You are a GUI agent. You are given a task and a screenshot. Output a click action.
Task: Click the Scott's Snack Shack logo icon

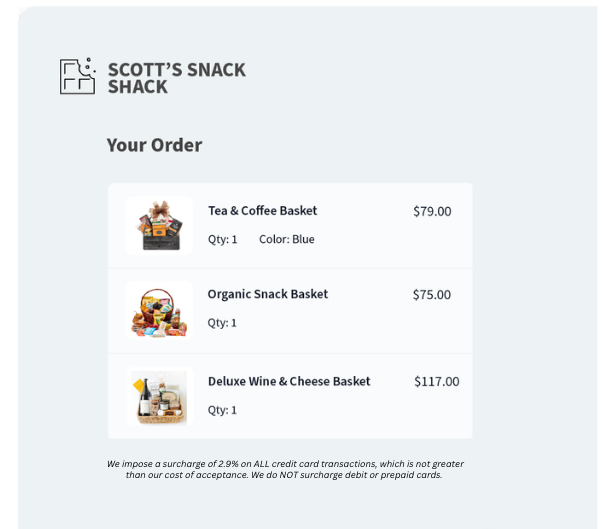[x=78, y=76]
